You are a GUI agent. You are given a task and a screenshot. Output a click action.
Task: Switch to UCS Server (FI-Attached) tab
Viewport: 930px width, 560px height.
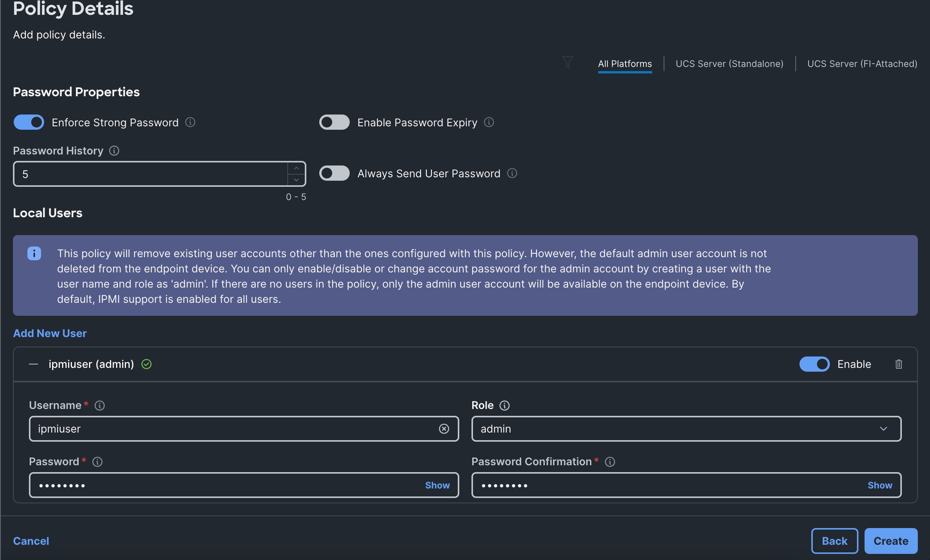click(862, 64)
